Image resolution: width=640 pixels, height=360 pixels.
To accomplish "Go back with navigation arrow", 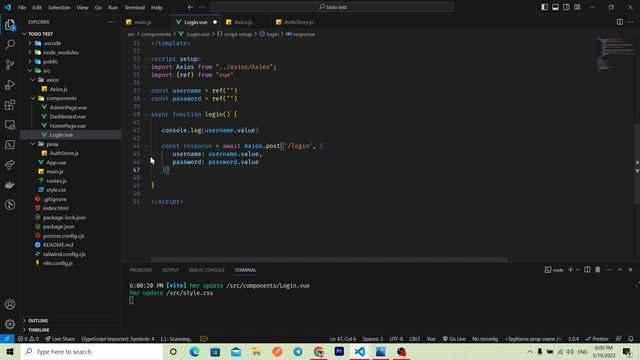I will pos(190,7).
